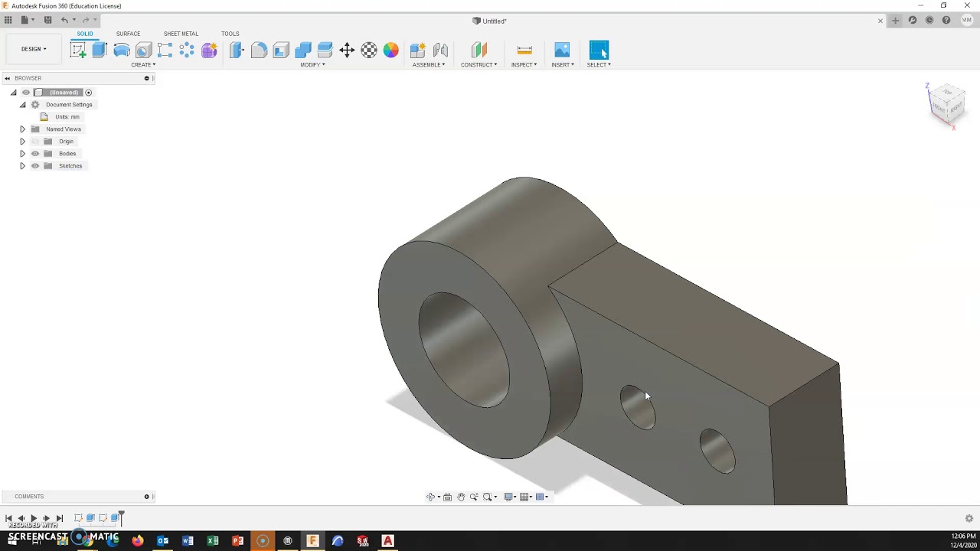The height and width of the screenshot is (551, 980).
Task: Select the New Component tool
Action: click(x=418, y=51)
